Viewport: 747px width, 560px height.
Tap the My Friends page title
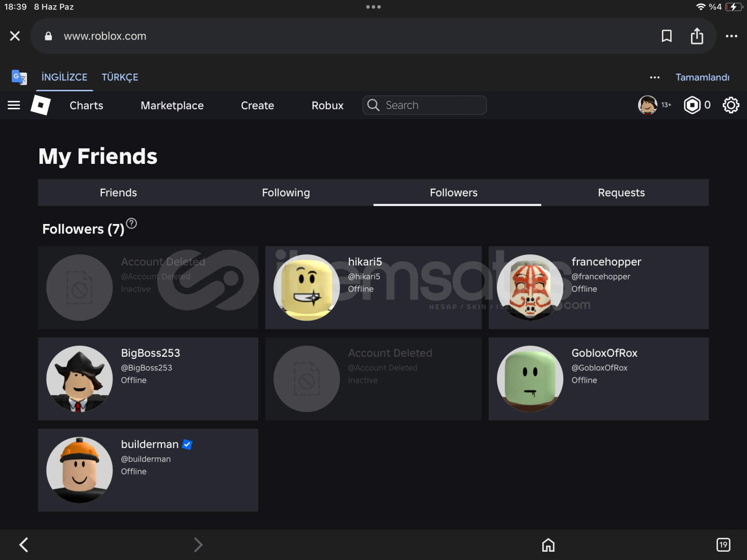pyautogui.click(x=98, y=156)
